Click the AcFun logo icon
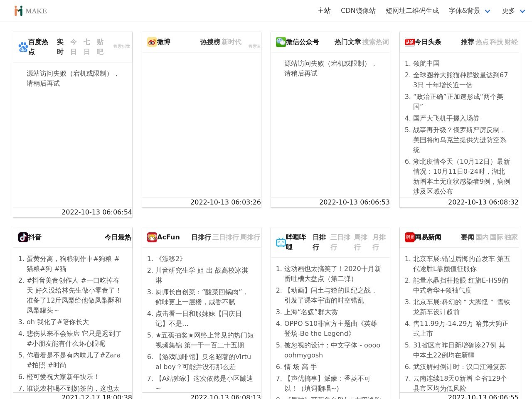 coord(152,237)
